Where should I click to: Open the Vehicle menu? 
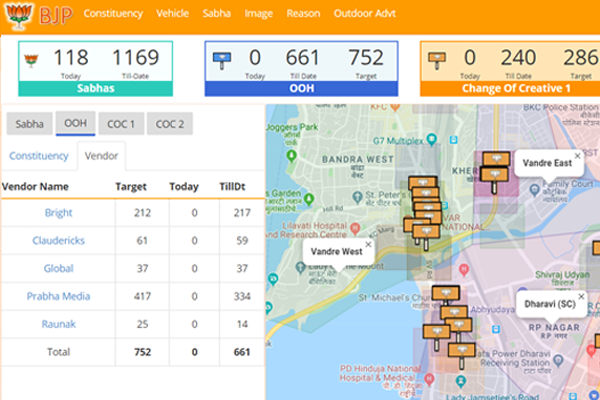pos(173,13)
